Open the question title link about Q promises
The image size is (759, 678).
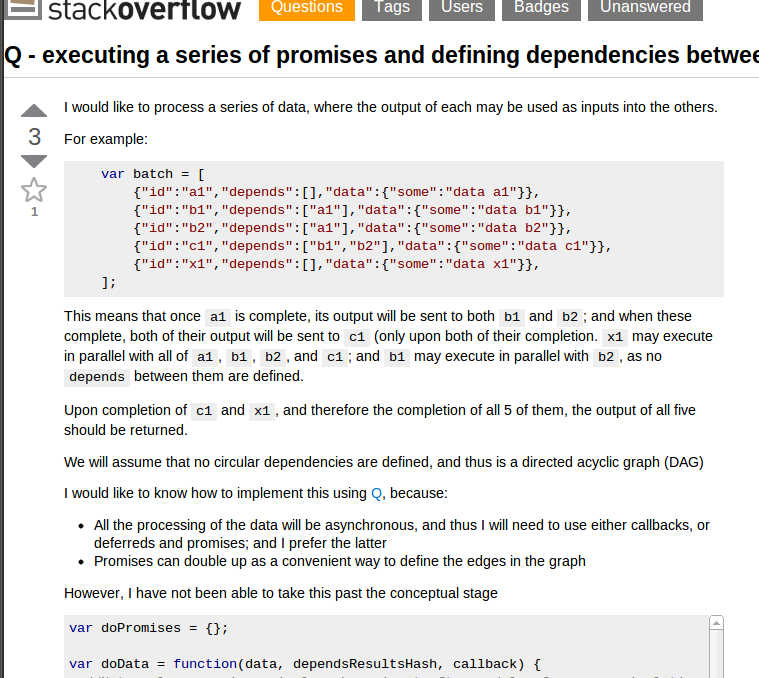tap(381, 55)
